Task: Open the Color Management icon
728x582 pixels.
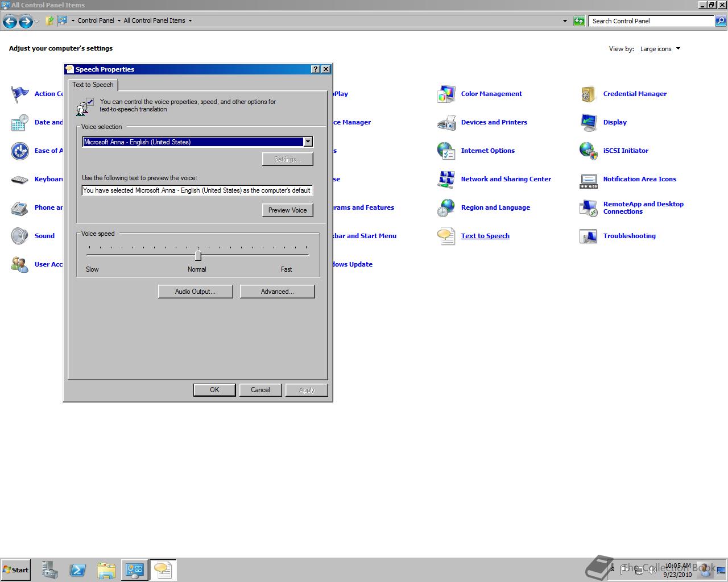Action: 446,94
